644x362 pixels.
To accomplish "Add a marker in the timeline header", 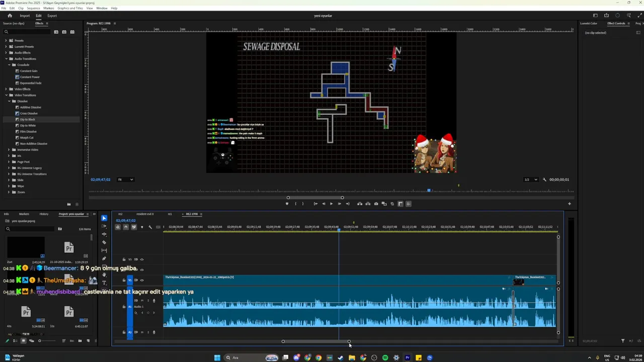I will (142, 227).
